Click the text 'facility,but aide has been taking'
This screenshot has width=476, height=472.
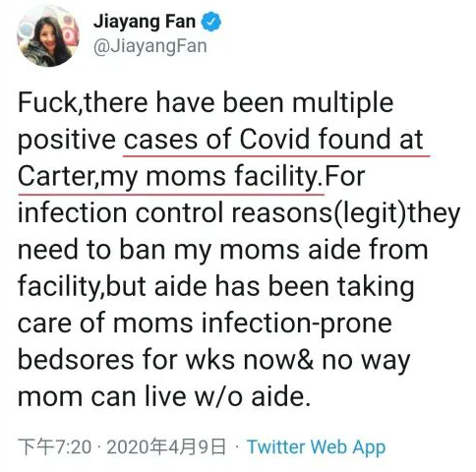tap(215, 287)
